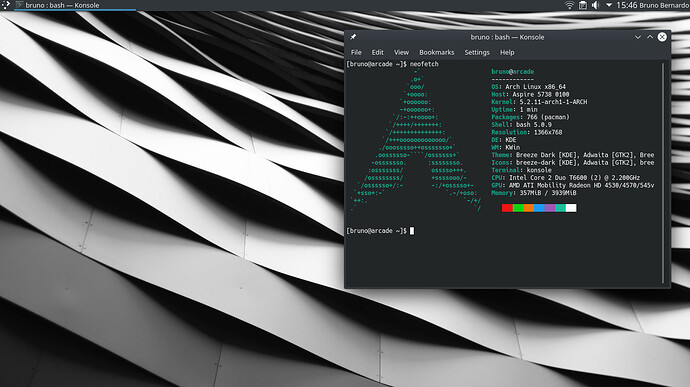Image resolution: width=690 pixels, height=387 pixels.
Task: Click the 'Resolution: 1366x768' line
Action: [527, 132]
